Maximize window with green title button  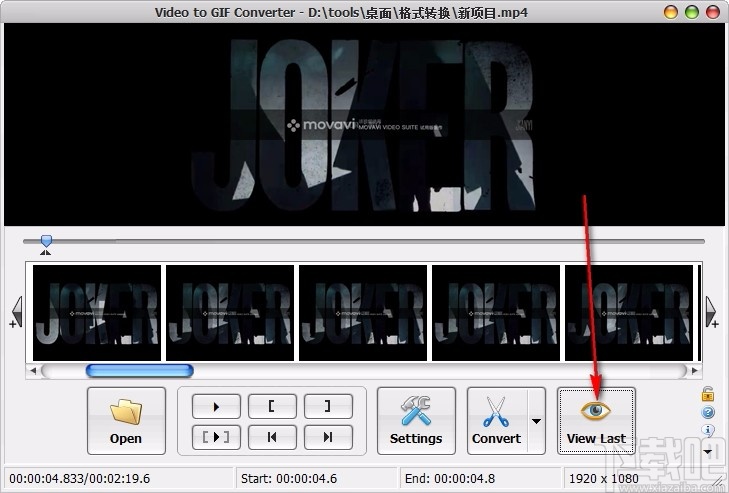click(692, 12)
